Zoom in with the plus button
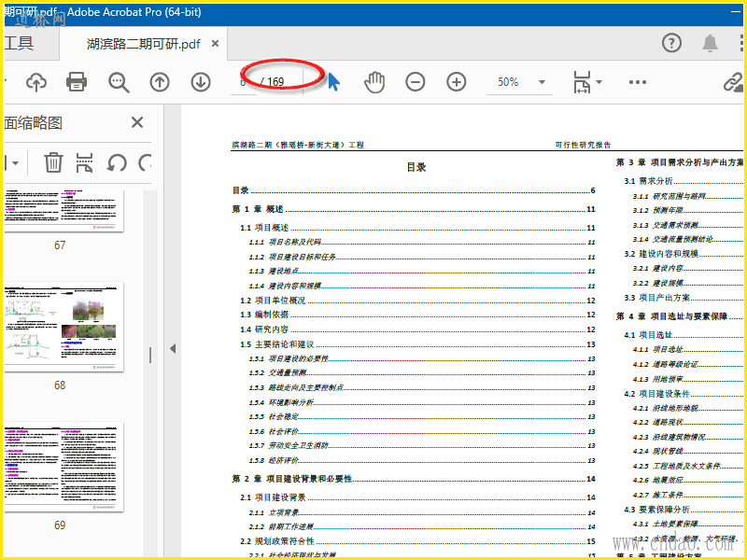Viewport: 747px width, 560px height. coord(457,82)
